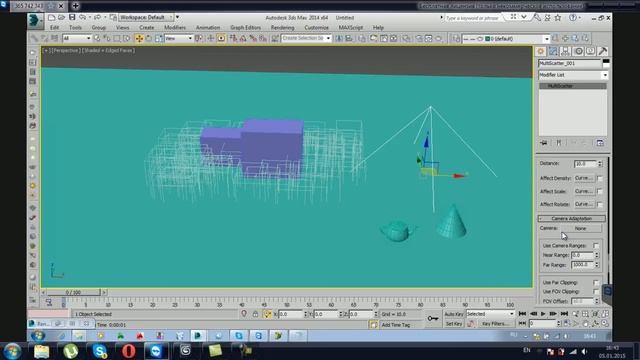The image size is (640, 360).
Task: Click the Undo arrow icon
Action: click(x=82, y=18)
